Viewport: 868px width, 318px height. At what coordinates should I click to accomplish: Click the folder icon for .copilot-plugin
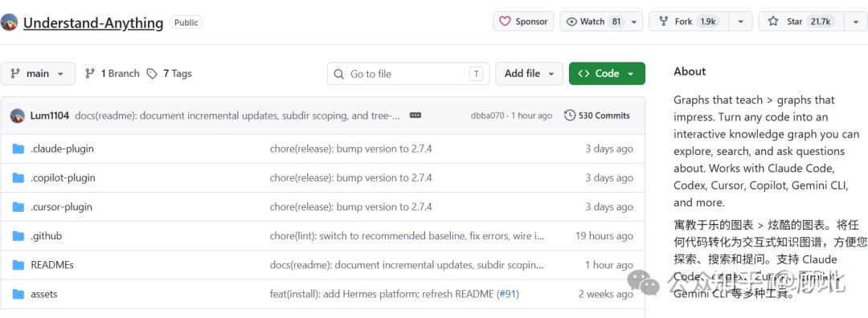[18, 177]
